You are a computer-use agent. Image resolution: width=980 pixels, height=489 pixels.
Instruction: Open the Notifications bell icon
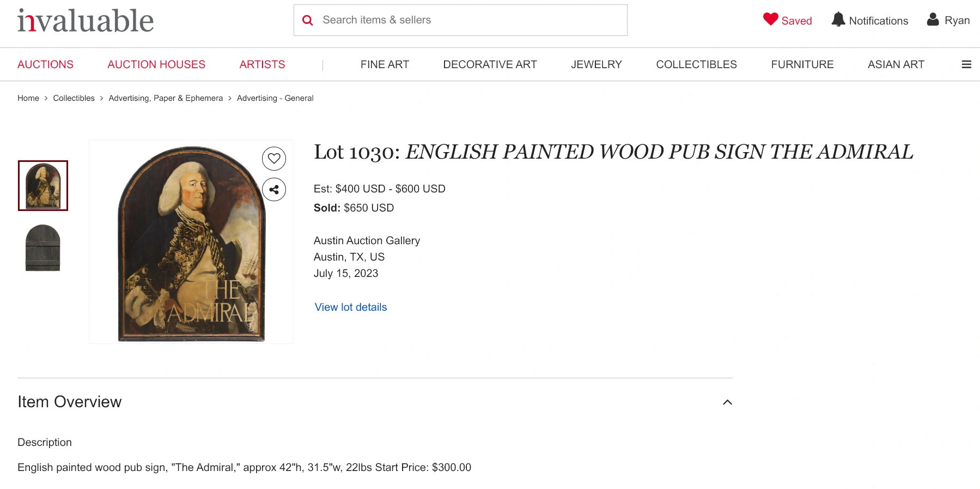[838, 20]
